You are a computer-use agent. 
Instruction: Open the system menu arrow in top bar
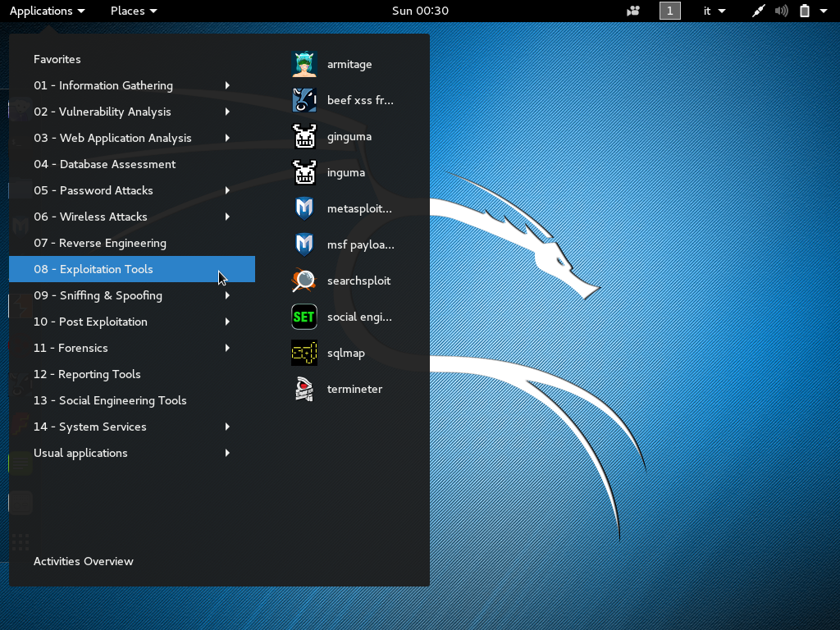point(824,11)
